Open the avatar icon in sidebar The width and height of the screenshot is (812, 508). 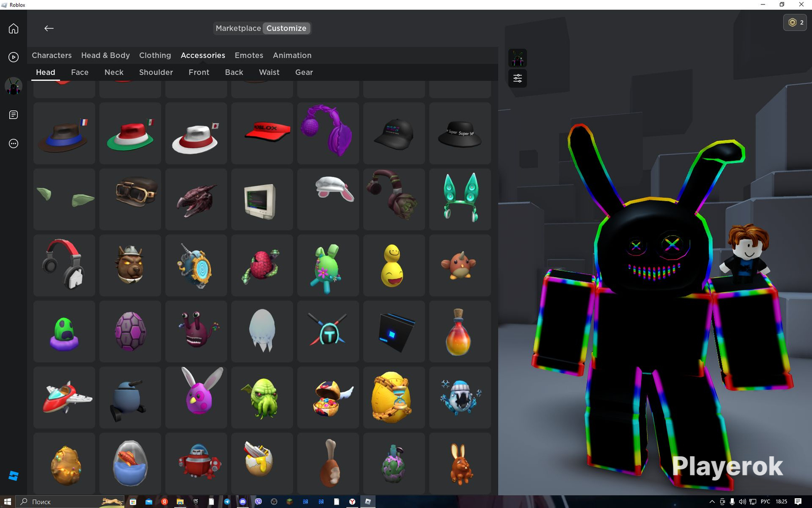point(14,86)
